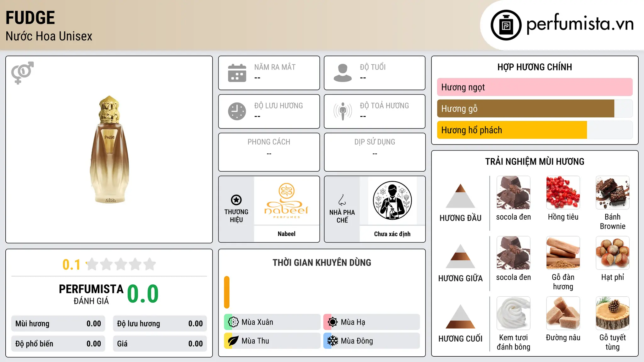Click the Nabeel Perfumes brand logo
The height and width of the screenshot is (362, 644).
pyautogui.click(x=286, y=200)
